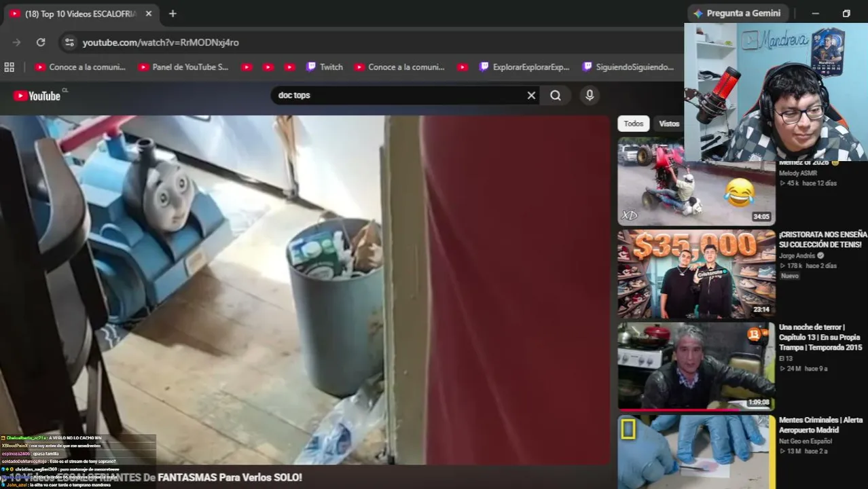Open the apps grid in bookmarks bar

(10, 67)
